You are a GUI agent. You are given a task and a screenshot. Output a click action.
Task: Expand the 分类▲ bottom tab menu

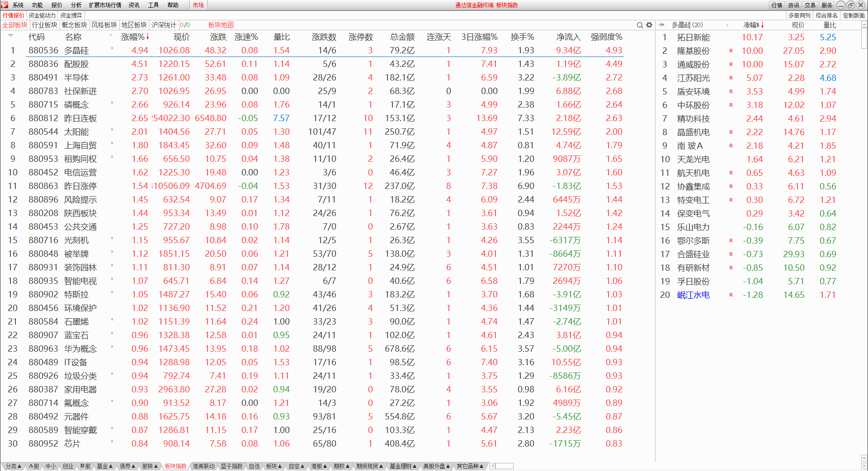pos(14,466)
